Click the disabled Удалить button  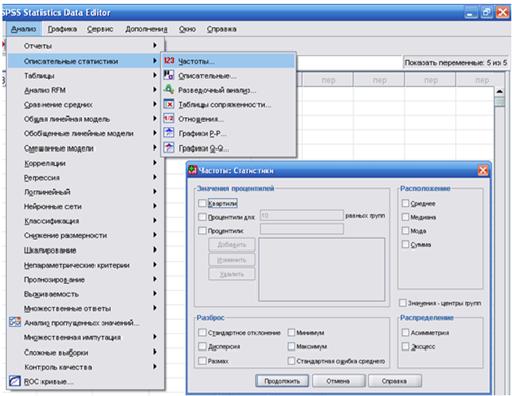coord(232,274)
